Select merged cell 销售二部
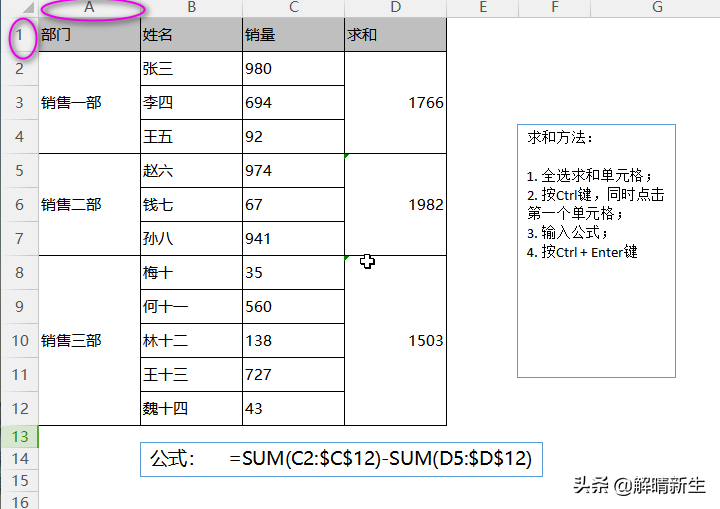720x509 pixels. click(90, 204)
